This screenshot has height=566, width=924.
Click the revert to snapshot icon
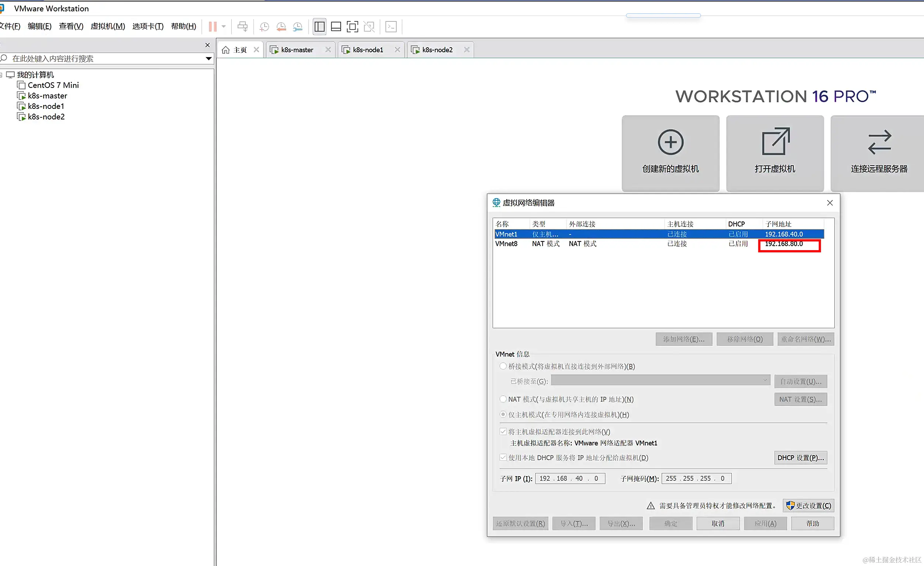tap(281, 27)
